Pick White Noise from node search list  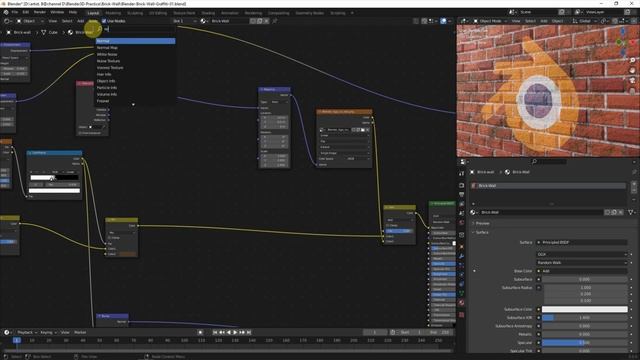(135, 54)
